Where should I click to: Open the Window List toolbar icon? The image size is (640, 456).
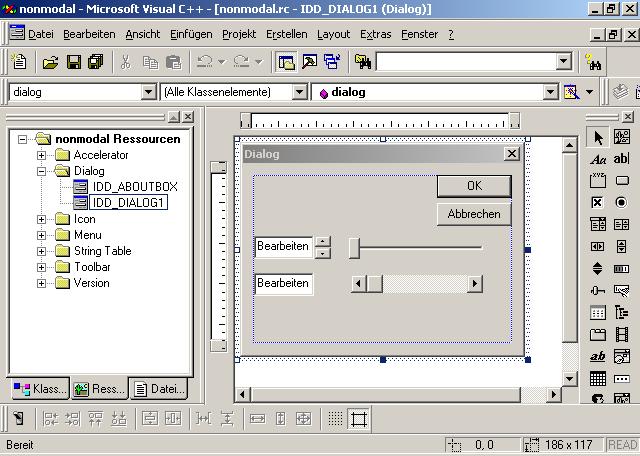pyautogui.click(x=332, y=62)
